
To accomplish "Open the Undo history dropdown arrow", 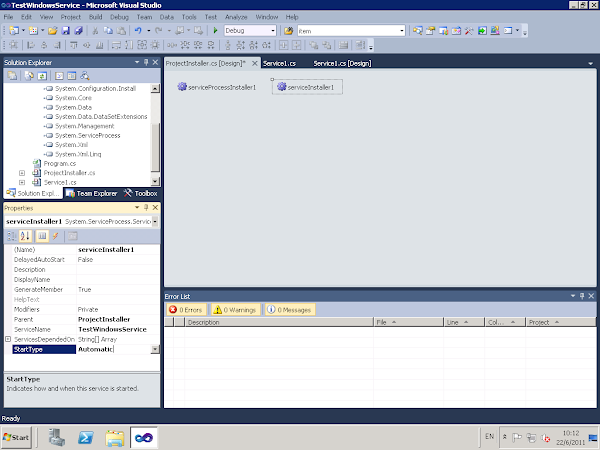I will (x=148, y=31).
